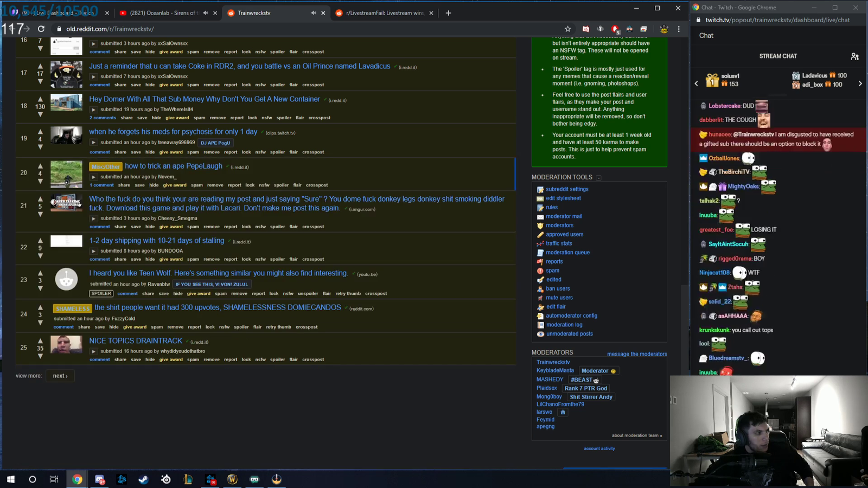Click the flag icon beside reports
The image size is (868, 488).
(x=540, y=261)
